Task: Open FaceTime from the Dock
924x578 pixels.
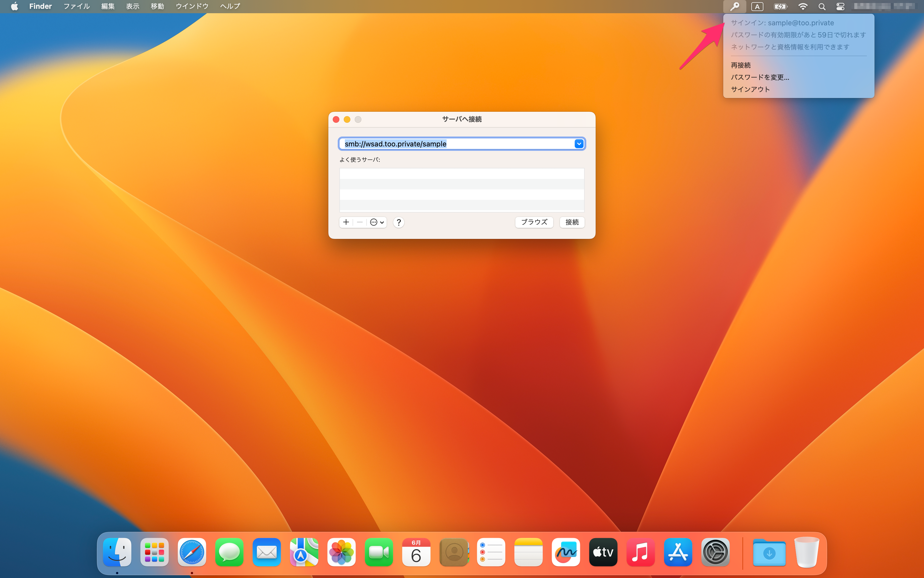Action: coord(379,552)
